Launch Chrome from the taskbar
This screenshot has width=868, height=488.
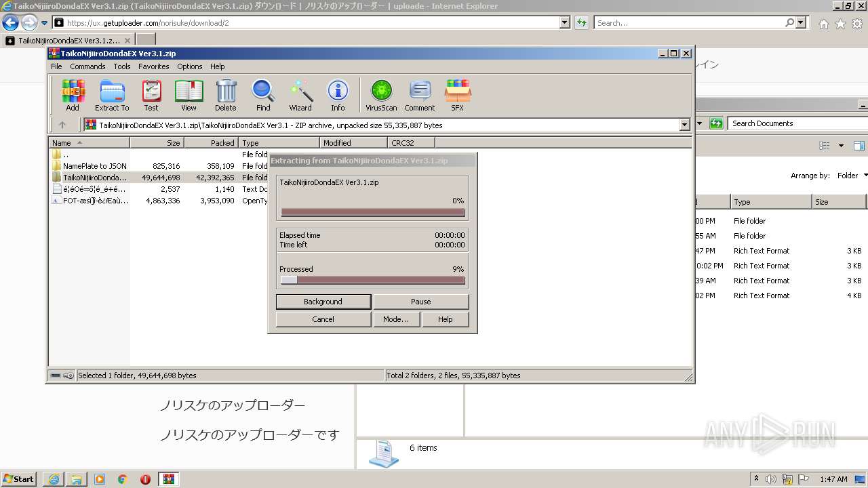click(123, 479)
